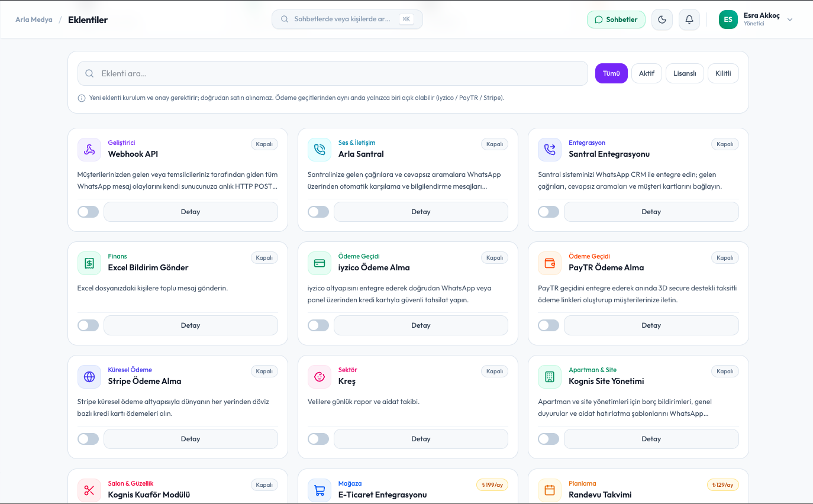The image size is (813, 504).
Task: Click the Webhook API plugin icon
Action: pyautogui.click(x=89, y=150)
